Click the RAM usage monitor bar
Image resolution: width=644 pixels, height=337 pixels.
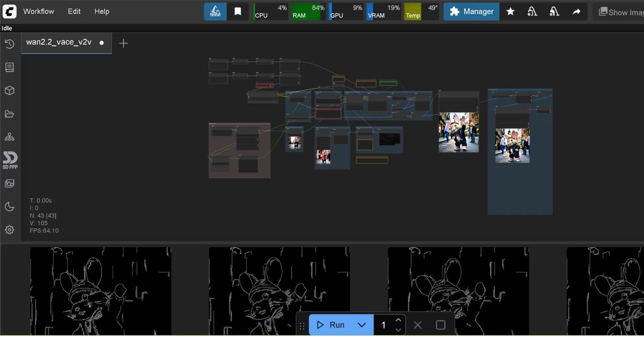(x=308, y=12)
